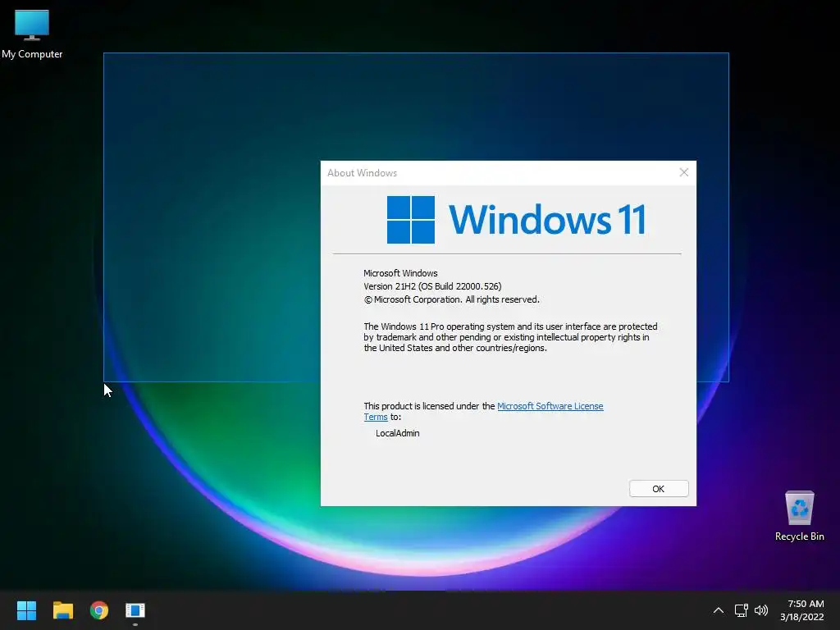Open Google Chrome from taskbar
Viewport: 840px width, 630px height.
tap(99, 610)
